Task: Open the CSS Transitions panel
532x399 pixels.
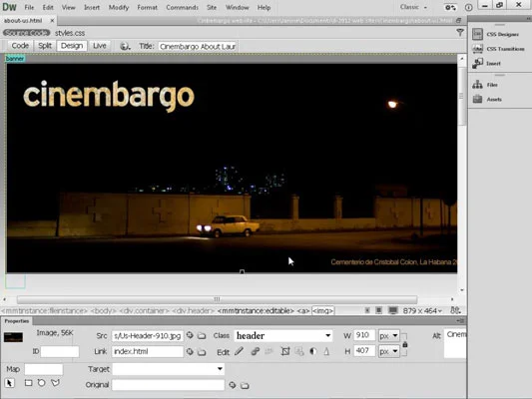Action: [x=498, y=49]
